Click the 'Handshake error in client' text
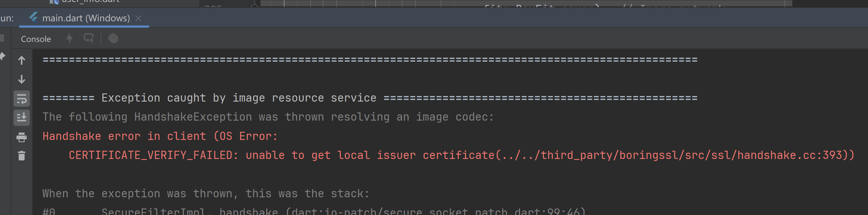This screenshot has height=215, width=868. tap(124, 136)
